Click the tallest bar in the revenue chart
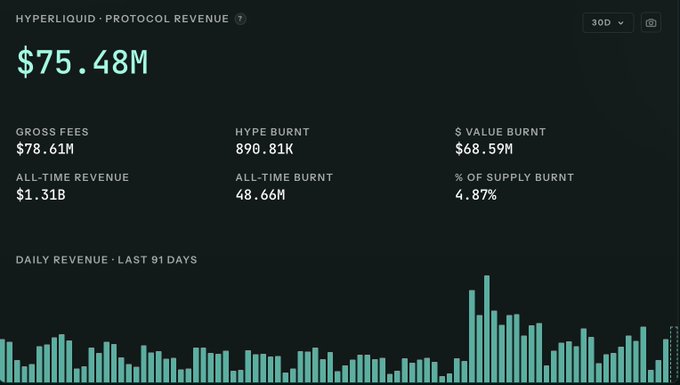 coord(487,329)
